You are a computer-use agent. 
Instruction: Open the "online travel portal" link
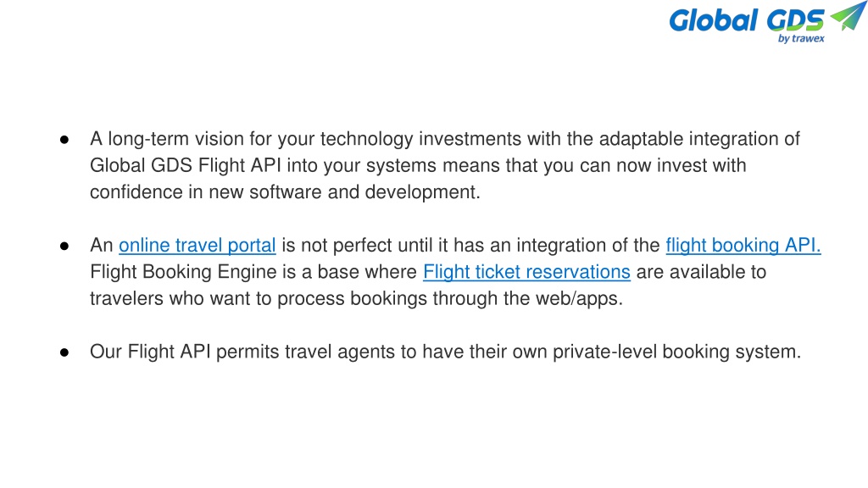pyautogui.click(x=197, y=245)
